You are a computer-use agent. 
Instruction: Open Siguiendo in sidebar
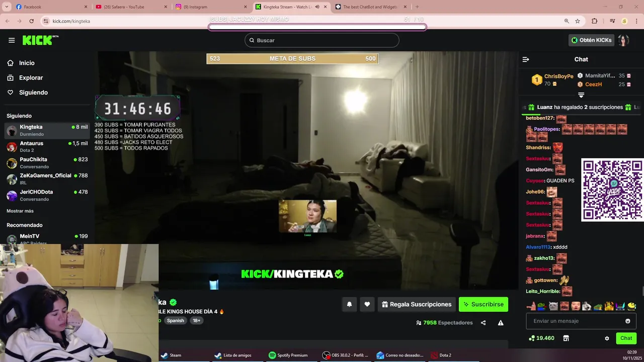click(33, 93)
